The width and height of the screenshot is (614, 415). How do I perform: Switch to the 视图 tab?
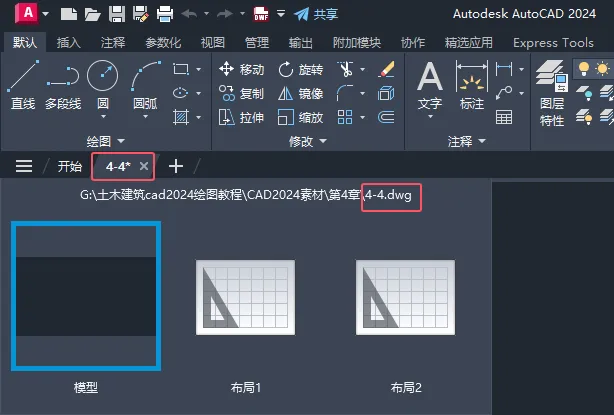click(213, 42)
